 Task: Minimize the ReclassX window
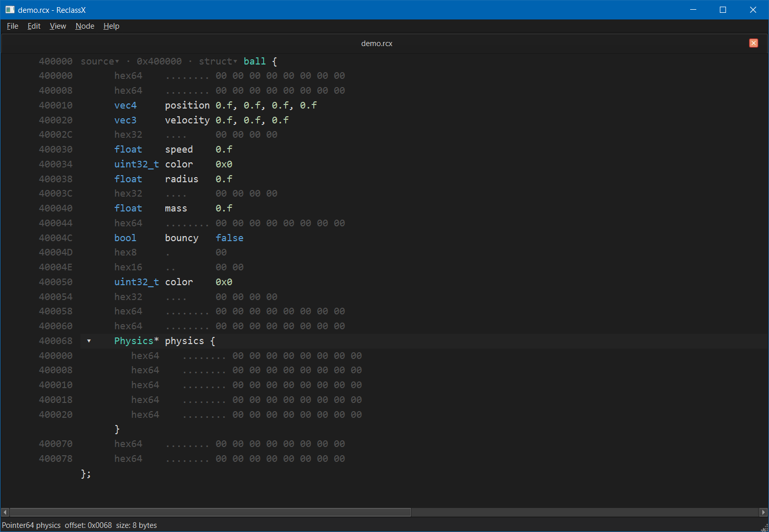click(x=693, y=10)
